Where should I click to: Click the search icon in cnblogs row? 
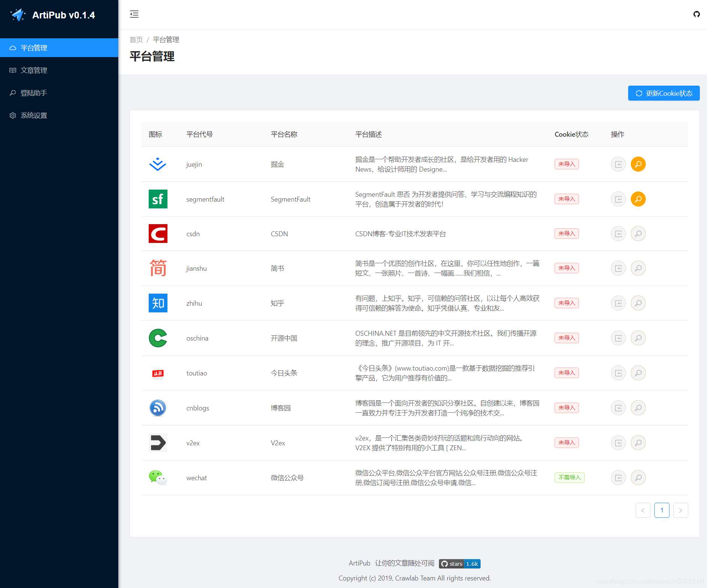[638, 408]
